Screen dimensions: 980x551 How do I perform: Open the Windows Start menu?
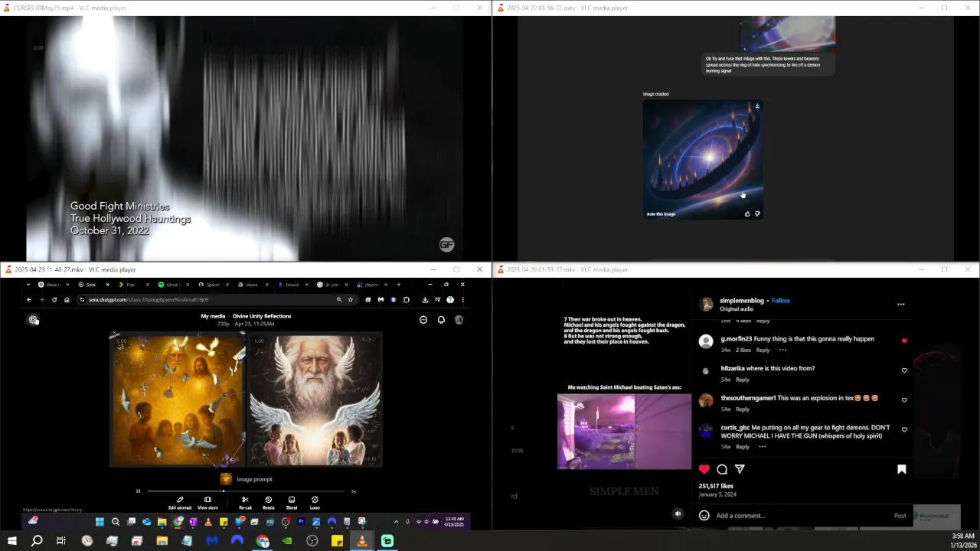coord(11,541)
